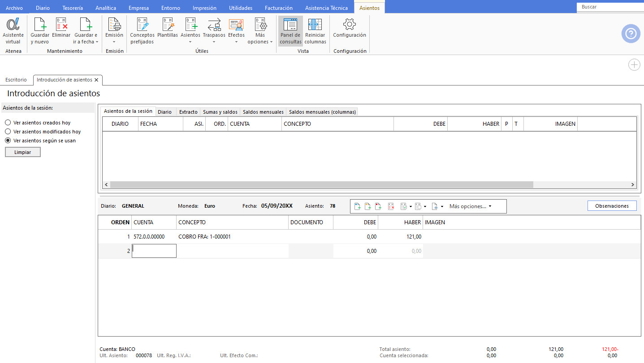644x363 pixels.
Task: Open the help question mark icon
Action: point(631,34)
